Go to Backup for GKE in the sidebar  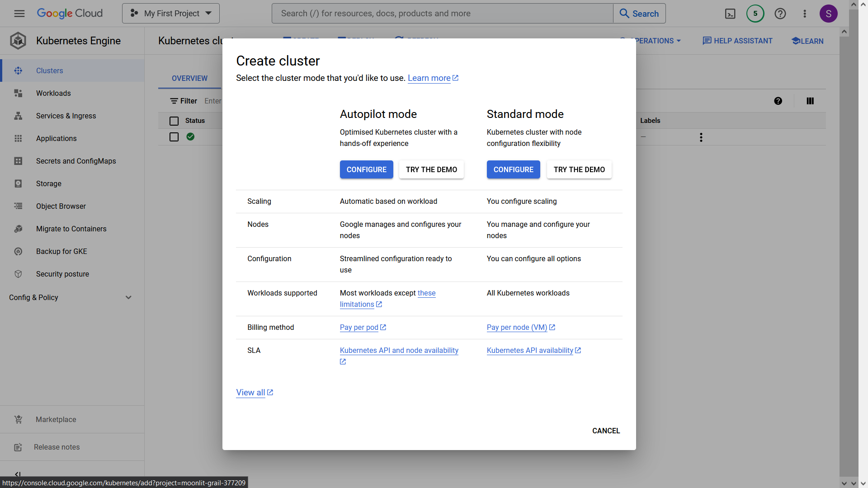pos(61,251)
